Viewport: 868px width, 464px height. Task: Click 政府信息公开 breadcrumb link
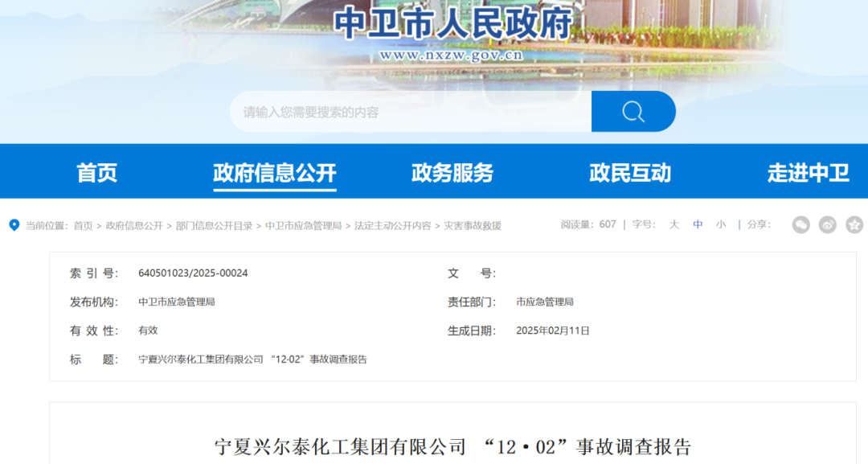tap(134, 225)
